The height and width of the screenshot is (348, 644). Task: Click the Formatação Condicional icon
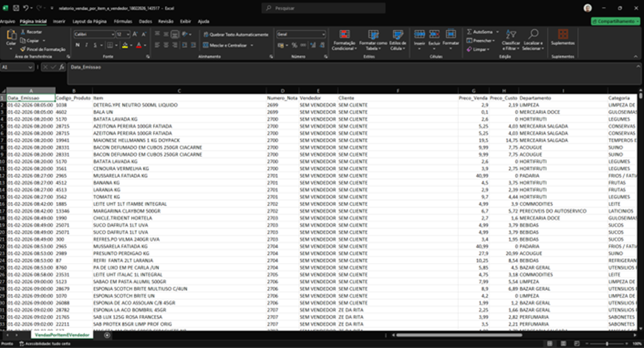[x=344, y=35]
